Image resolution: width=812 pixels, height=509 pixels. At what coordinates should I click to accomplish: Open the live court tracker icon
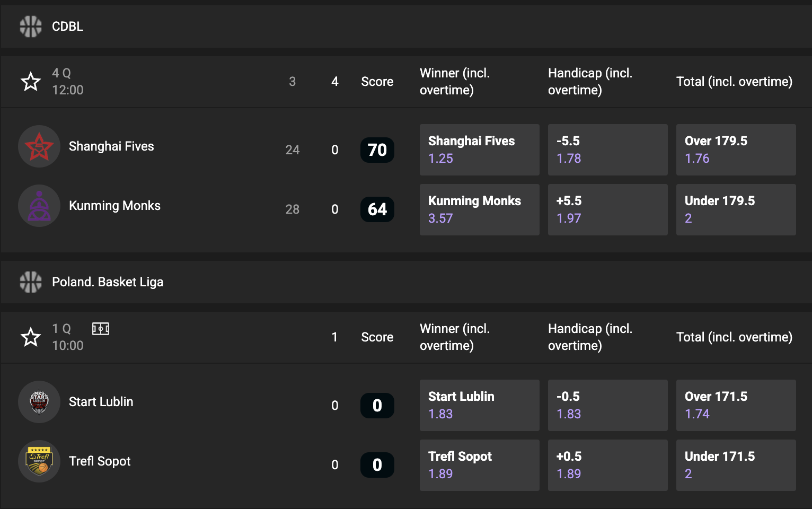[x=101, y=329]
